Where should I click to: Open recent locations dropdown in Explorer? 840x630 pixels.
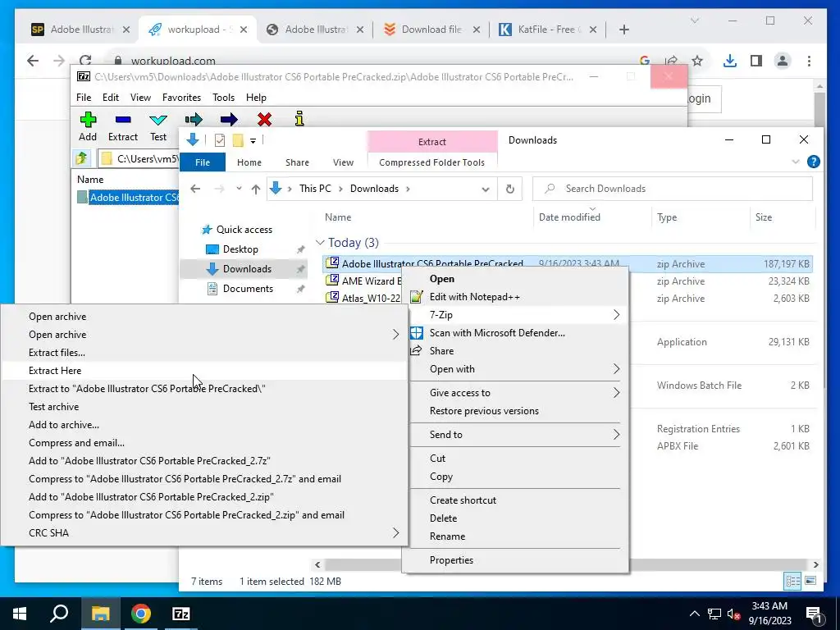click(239, 189)
